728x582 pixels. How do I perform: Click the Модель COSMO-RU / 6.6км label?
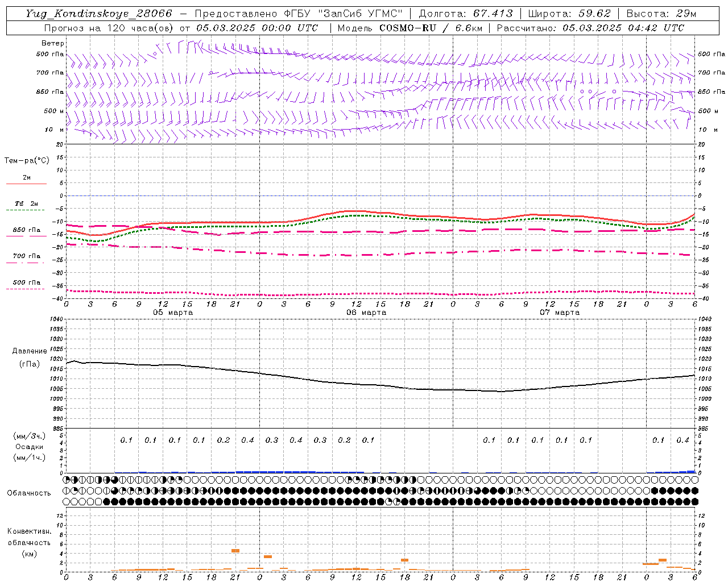(x=409, y=28)
